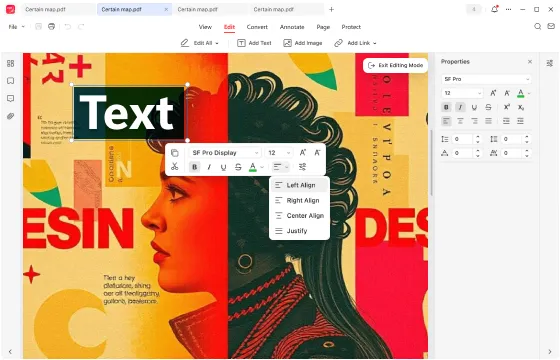Click the print icon in top toolbar
Viewport: 560px width, 360px height.
pyautogui.click(x=52, y=26)
